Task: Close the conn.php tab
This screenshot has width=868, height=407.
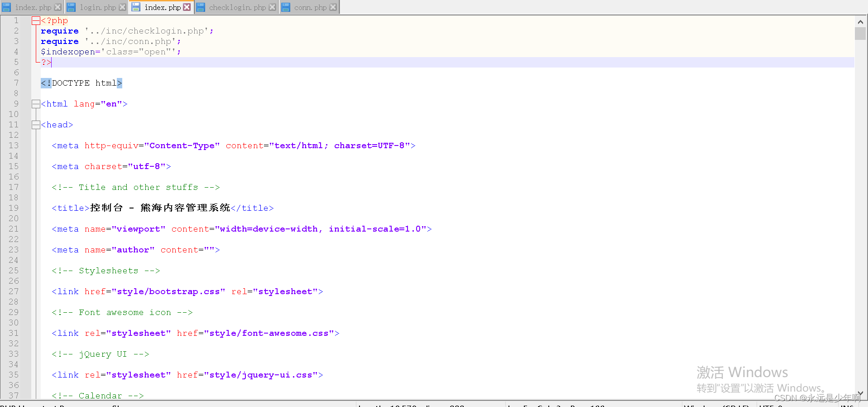Action: pyautogui.click(x=333, y=7)
